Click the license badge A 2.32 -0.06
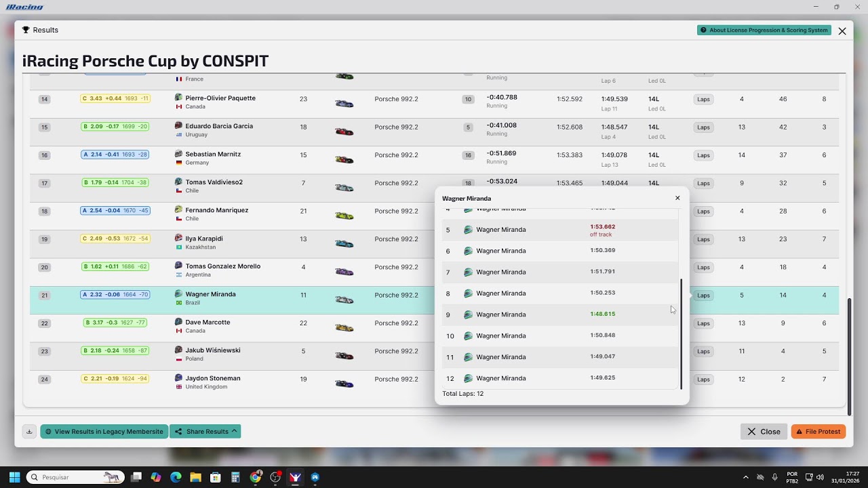 click(x=115, y=295)
